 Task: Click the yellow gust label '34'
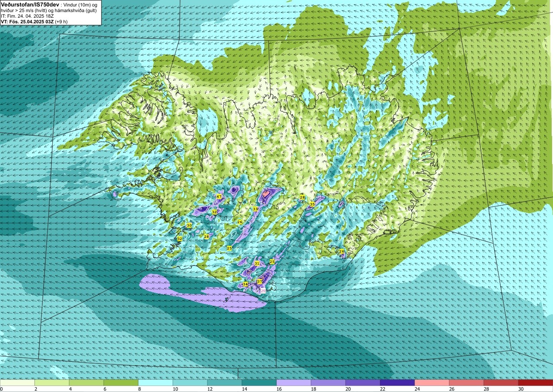245,284
